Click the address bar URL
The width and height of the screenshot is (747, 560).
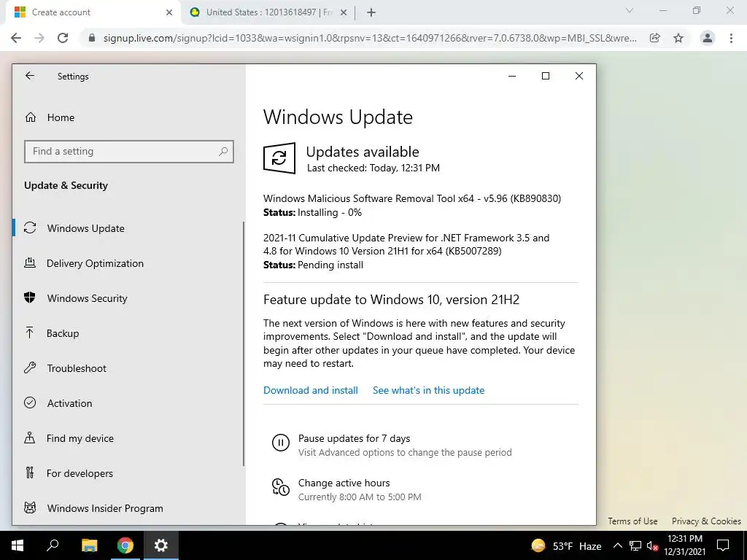[370, 38]
